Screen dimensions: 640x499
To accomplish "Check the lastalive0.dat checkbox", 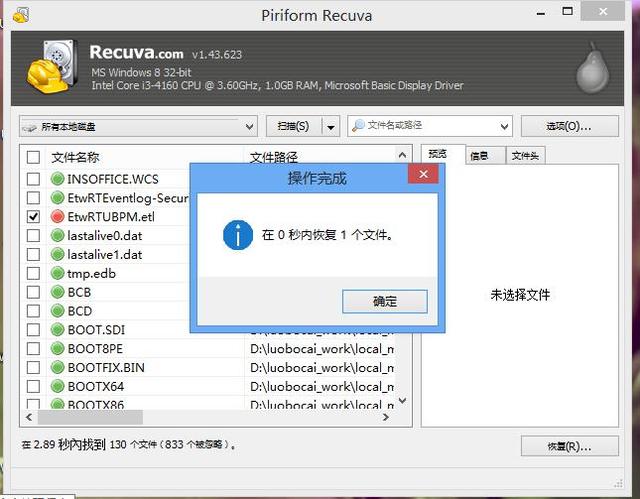I will click(x=34, y=235).
